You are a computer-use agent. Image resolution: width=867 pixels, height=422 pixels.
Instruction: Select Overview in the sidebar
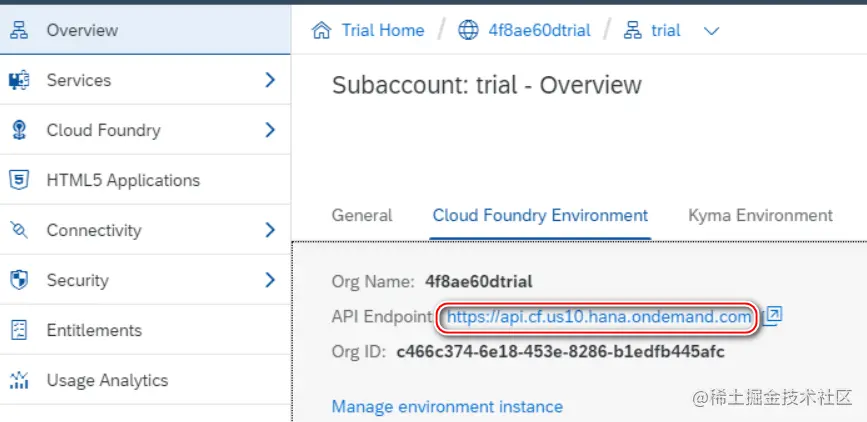coord(145,30)
